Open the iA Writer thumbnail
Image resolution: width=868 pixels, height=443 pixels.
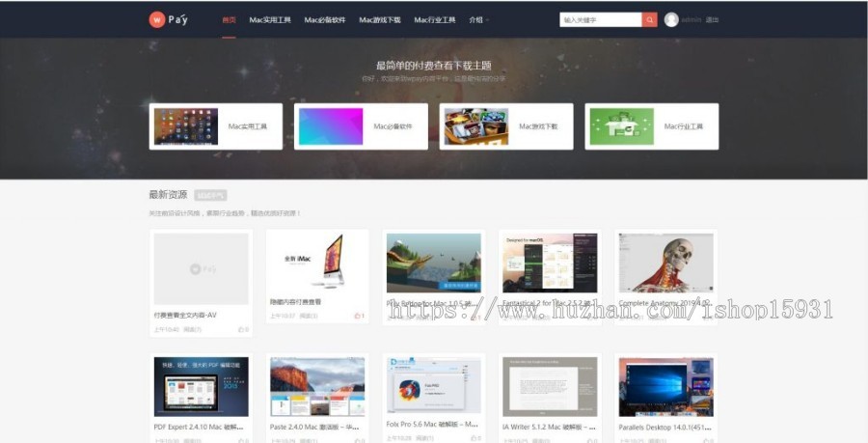pyautogui.click(x=550, y=386)
